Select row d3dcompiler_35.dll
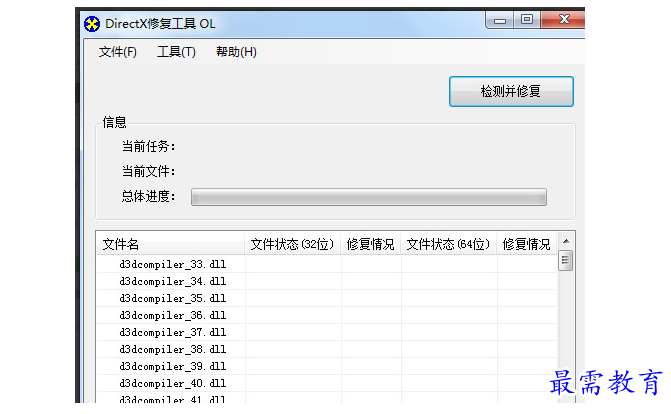Image resolution: width=671 pixels, height=414 pixels. coord(327,298)
